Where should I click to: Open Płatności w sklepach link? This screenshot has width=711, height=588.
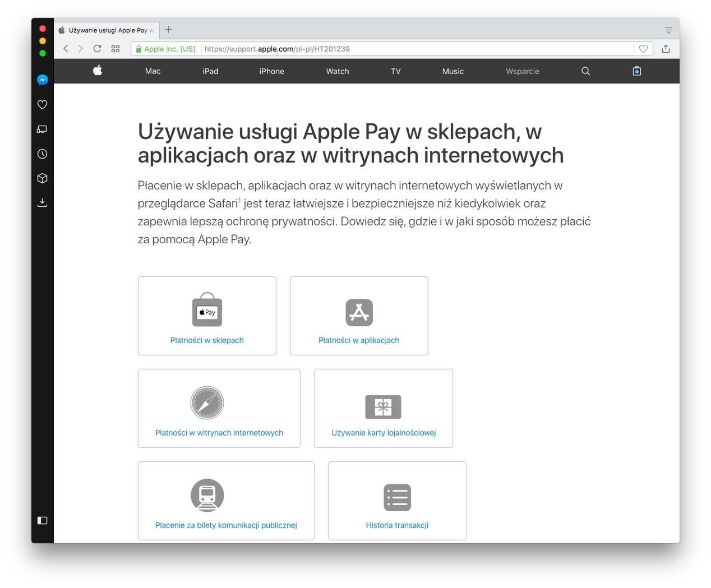click(207, 340)
